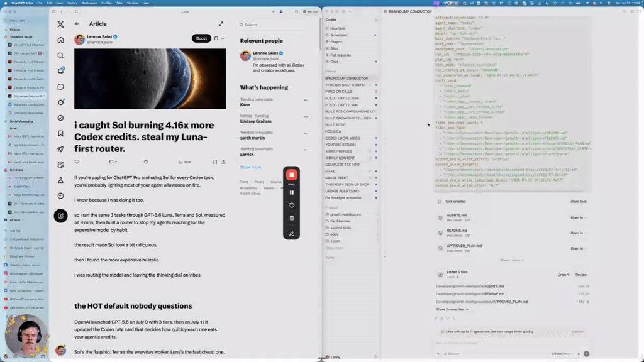The image size is (644, 362).
Task: Open the Profiles menu in the menu bar
Action: [x=106, y=3]
